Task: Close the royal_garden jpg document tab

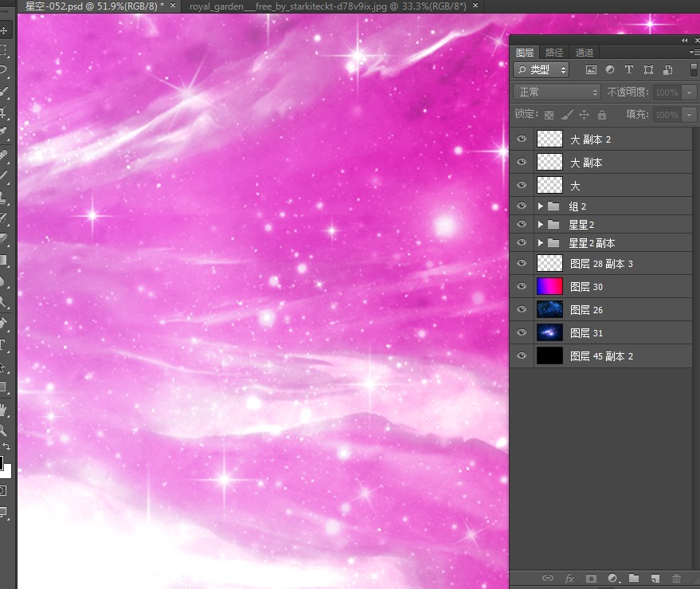Action: coord(475,6)
